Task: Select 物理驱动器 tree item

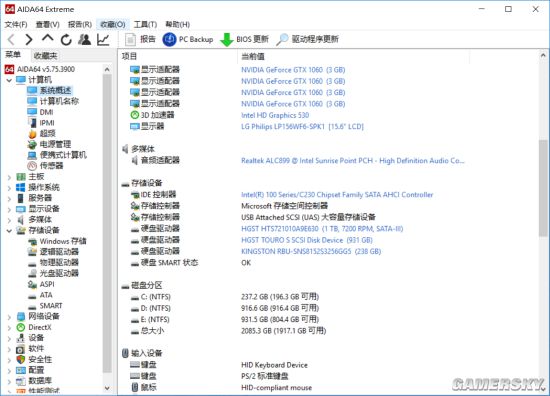Action: [53, 262]
